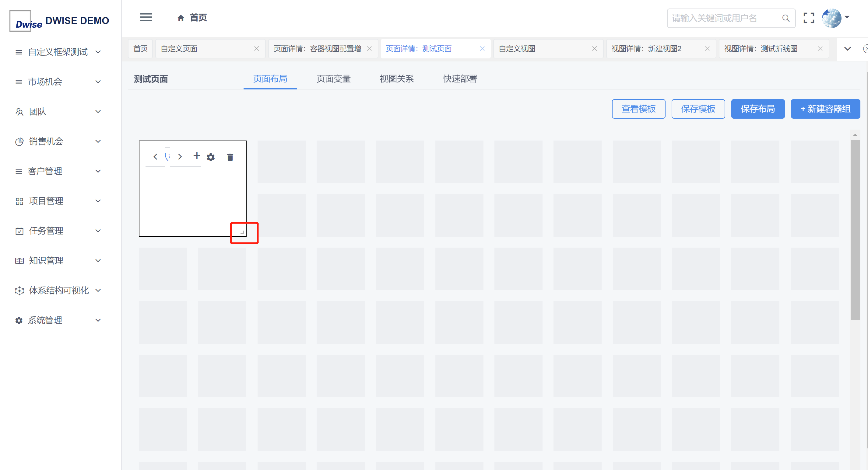868x470 pixels.
Task: Close the 自定义视图 tab
Action: click(594, 49)
